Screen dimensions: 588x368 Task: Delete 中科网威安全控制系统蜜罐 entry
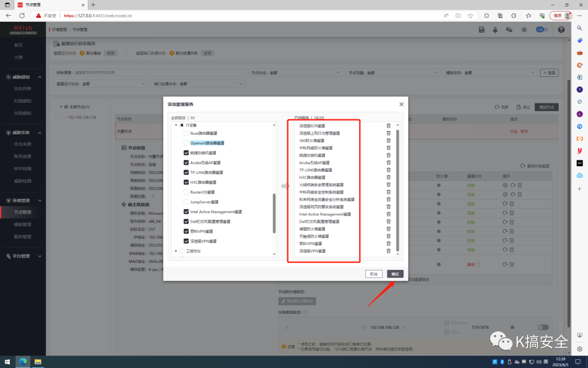pos(389,192)
